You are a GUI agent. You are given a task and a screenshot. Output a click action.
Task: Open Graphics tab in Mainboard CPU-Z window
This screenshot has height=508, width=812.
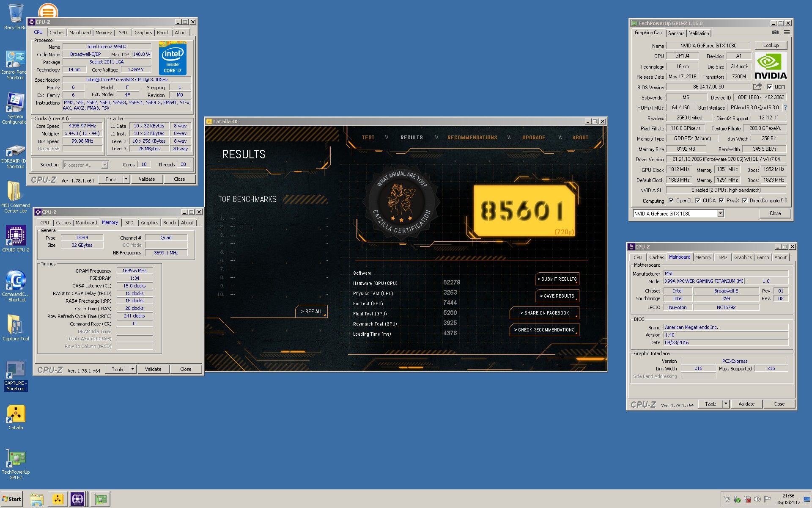pos(743,257)
